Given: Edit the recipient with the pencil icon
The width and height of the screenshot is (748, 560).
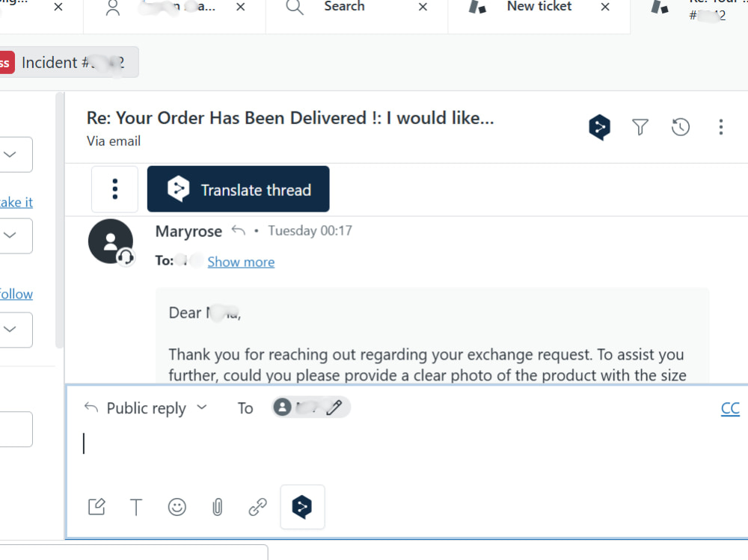Looking at the screenshot, I should [334, 407].
